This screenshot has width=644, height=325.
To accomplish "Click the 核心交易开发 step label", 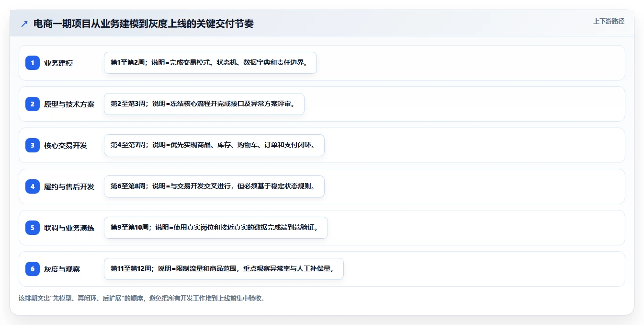I will pos(66,145).
